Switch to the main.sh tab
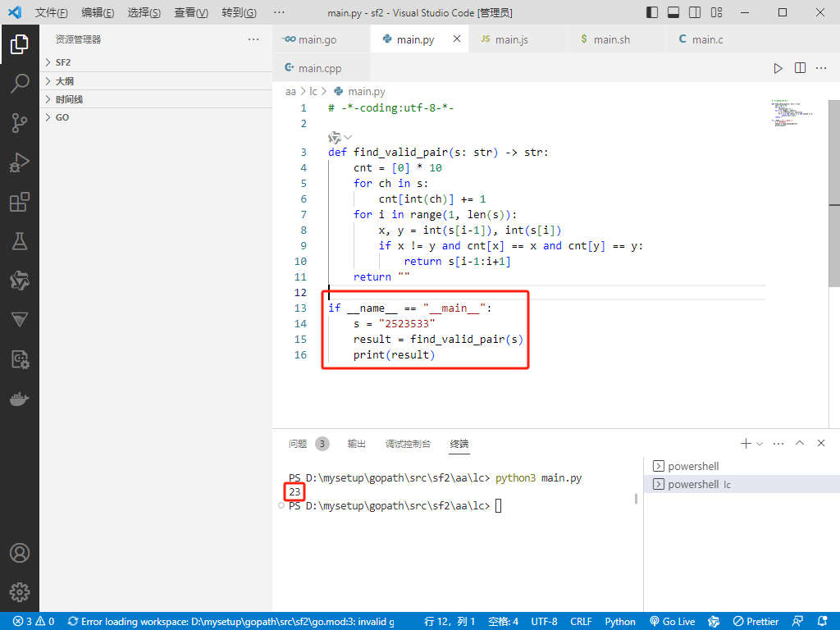 [x=616, y=39]
